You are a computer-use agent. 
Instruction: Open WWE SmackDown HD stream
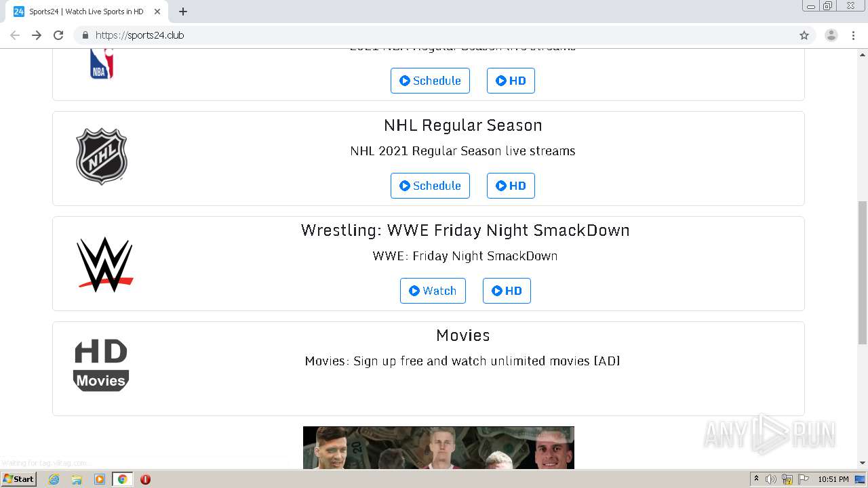pos(507,291)
